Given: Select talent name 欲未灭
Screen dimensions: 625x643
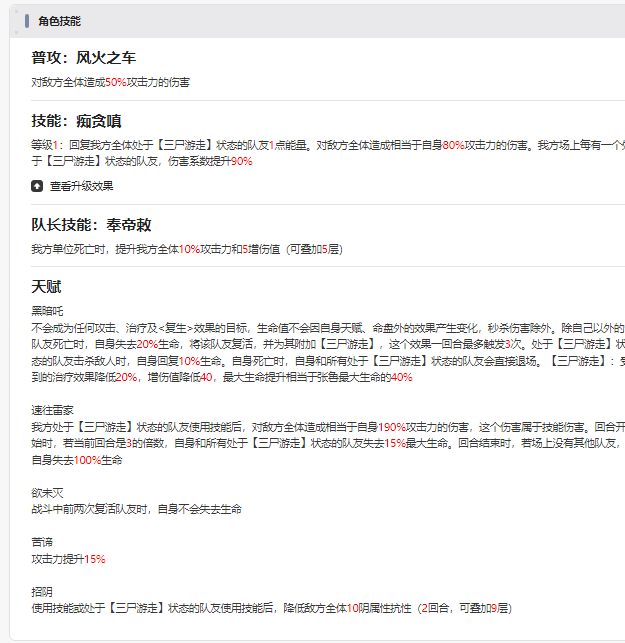Looking at the screenshot, I should [x=47, y=493].
